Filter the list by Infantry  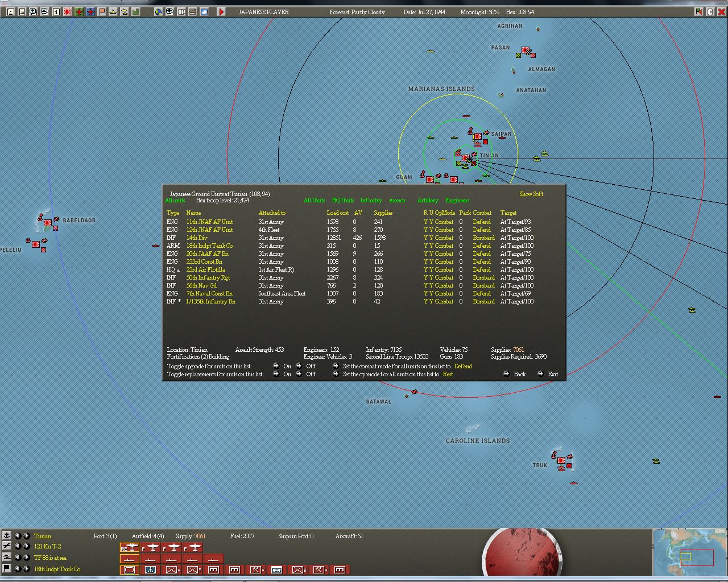coord(371,200)
